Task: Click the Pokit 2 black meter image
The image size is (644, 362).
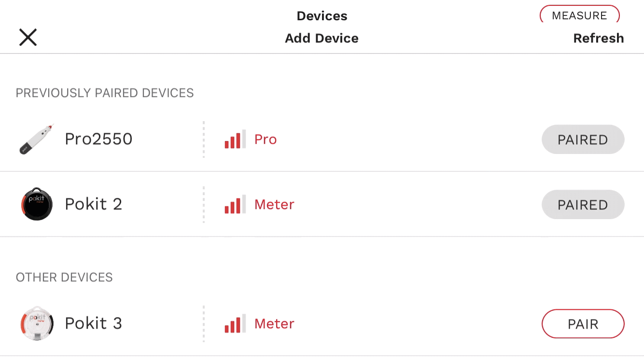Action: click(x=37, y=204)
